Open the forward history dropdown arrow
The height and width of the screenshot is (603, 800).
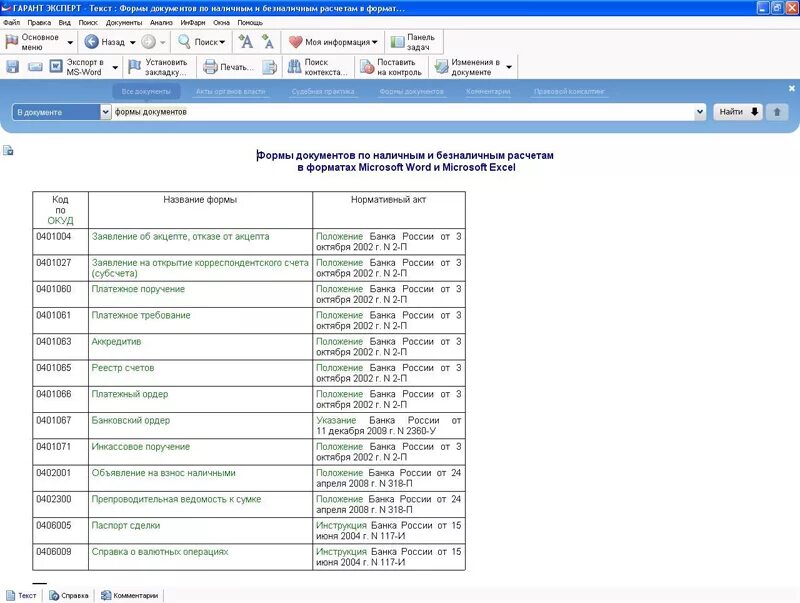click(163, 42)
